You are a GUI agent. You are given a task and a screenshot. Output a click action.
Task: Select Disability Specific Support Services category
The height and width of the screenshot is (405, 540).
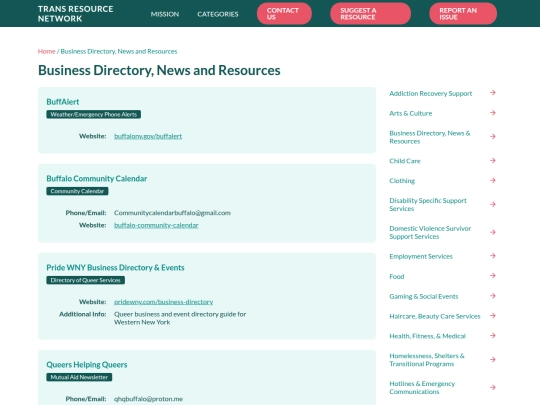(428, 205)
